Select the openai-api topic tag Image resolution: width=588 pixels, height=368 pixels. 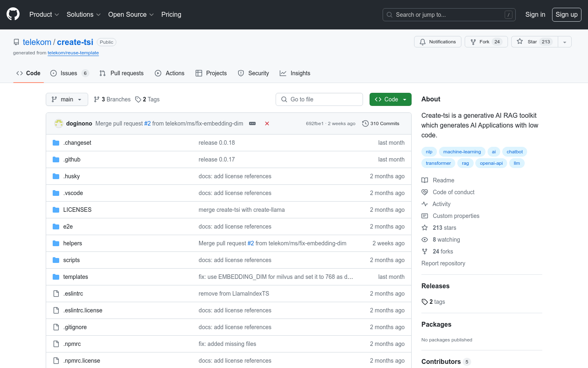click(491, 163)
